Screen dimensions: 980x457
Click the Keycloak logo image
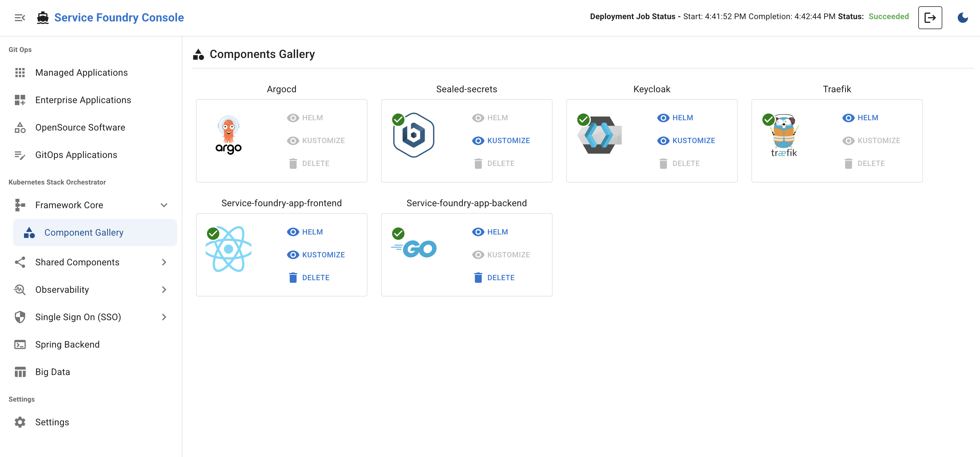click(x=599, y=135)
